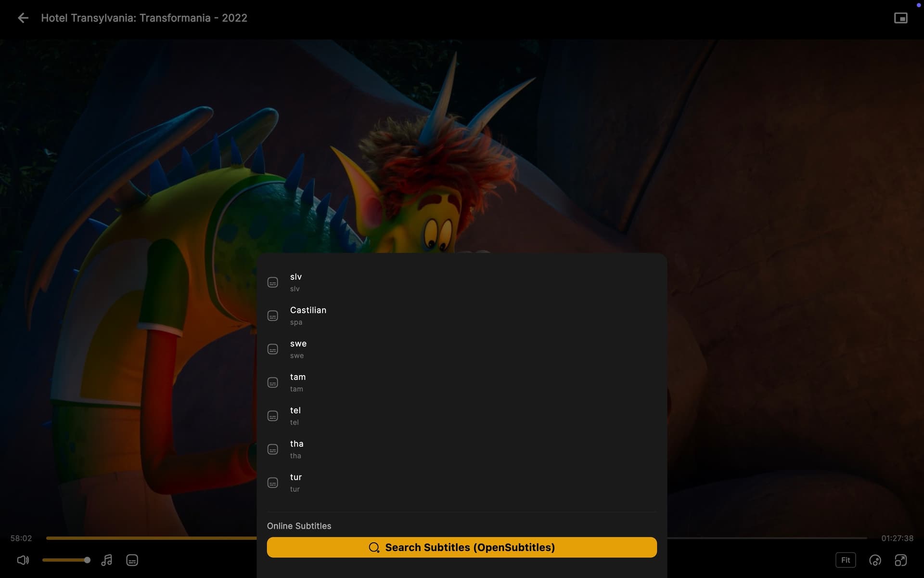Screen dimensions: 924x578
Task: Mute the video volume
Action: pyautogui.click(x=23, y=560)
